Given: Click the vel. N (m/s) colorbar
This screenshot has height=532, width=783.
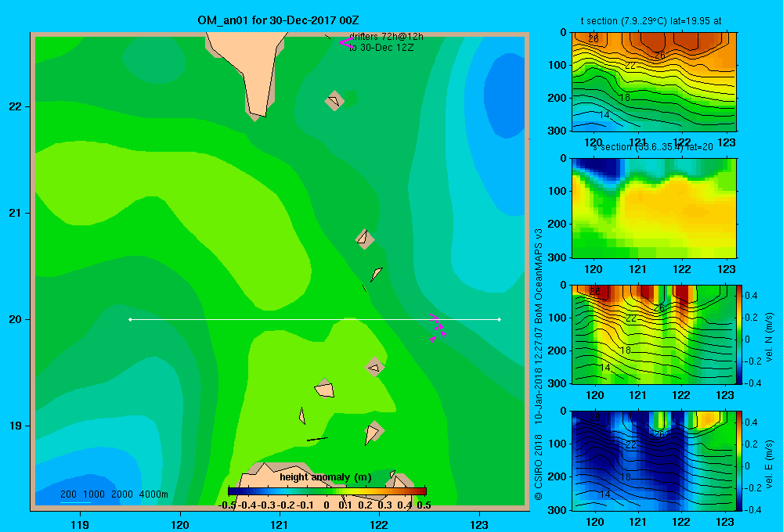Looking at the screenshot, I should 739,334.
